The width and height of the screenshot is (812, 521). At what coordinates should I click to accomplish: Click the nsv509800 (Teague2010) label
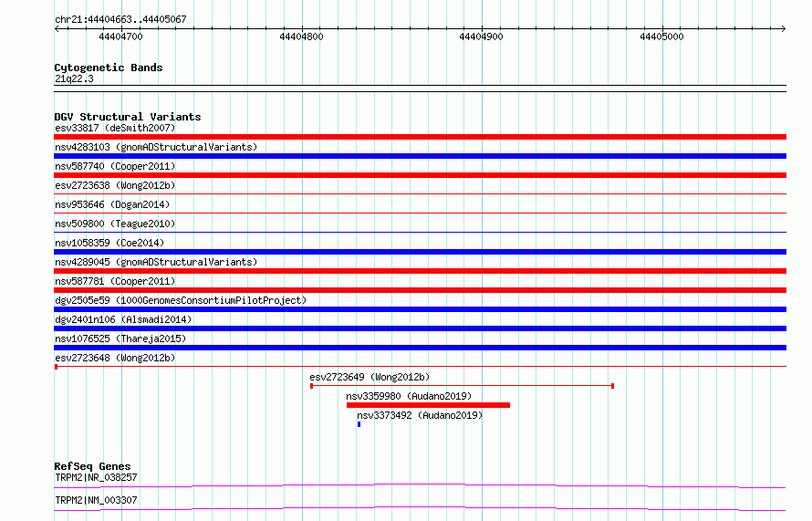click(115, 224)
